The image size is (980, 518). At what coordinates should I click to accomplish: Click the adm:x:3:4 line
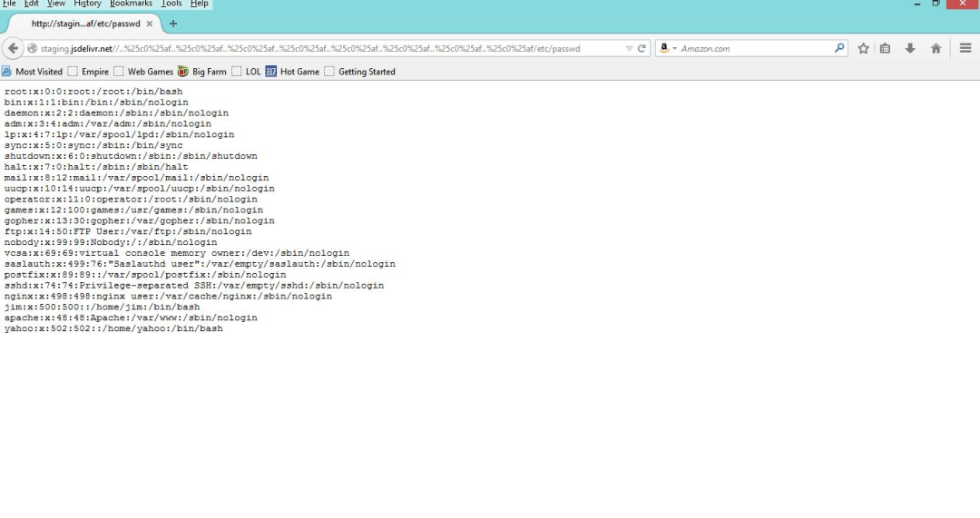[x=107, y=123]
